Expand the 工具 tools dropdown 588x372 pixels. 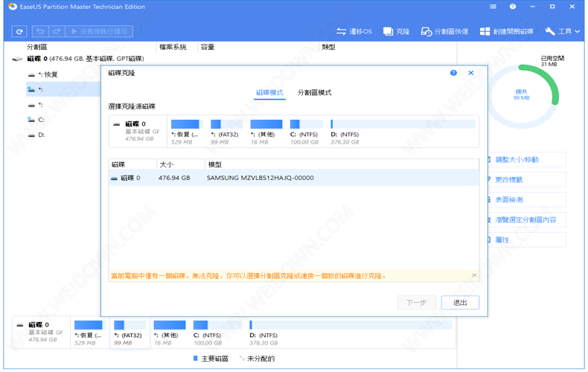(x=563, y=31)
